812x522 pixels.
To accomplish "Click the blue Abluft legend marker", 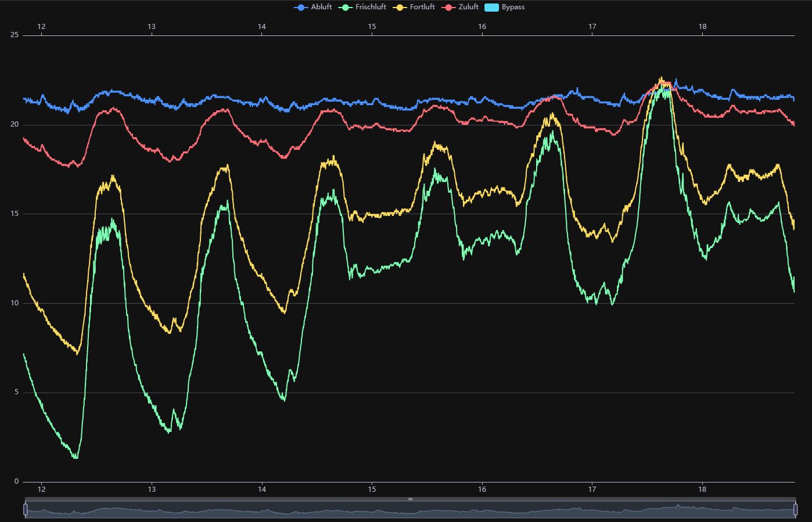I will pos(301,8).
